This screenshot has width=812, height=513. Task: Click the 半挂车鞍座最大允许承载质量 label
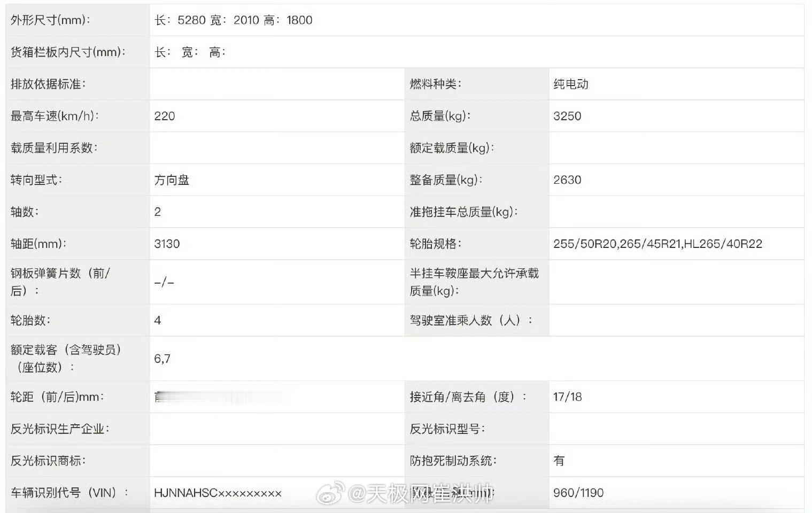[x=474, y=282]
